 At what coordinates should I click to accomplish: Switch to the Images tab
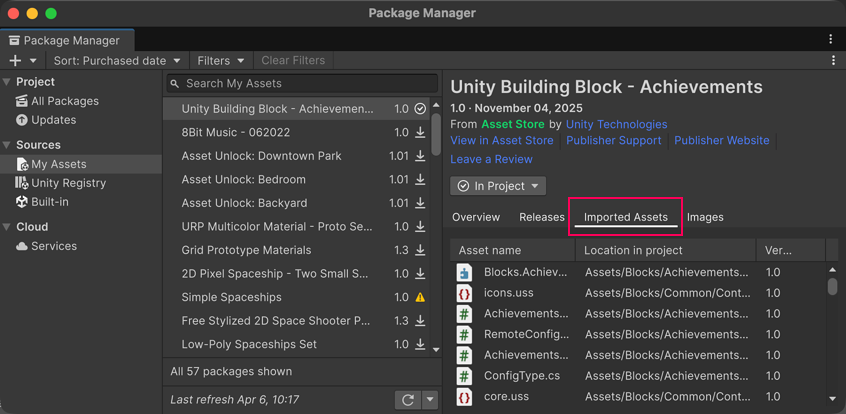coord(705,218)
